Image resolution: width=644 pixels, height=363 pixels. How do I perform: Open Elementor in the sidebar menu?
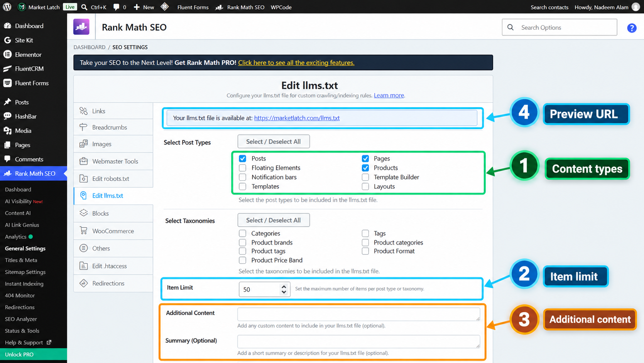point(28,55)
